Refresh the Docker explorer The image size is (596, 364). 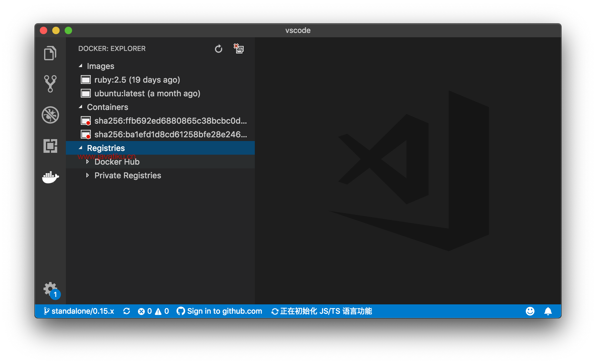coord(218,49)
